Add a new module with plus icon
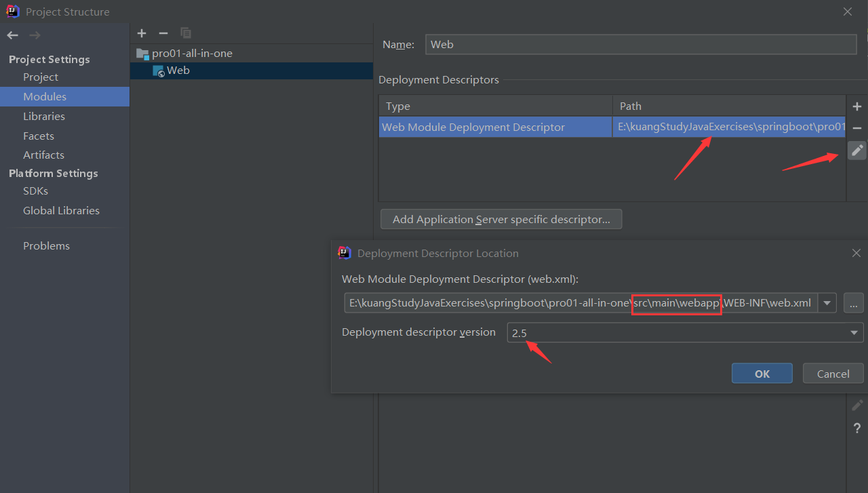Viewport: 868px width, 493px height. click(142, 33)
